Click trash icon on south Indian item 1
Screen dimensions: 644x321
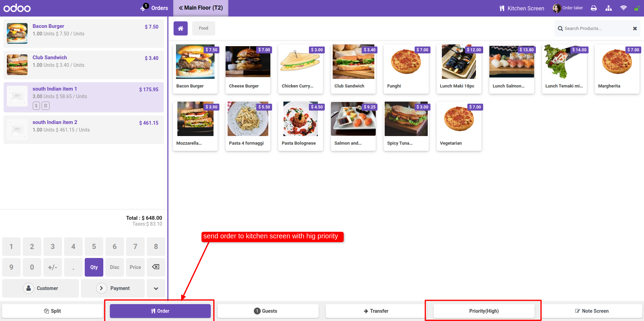coord(45,106)
